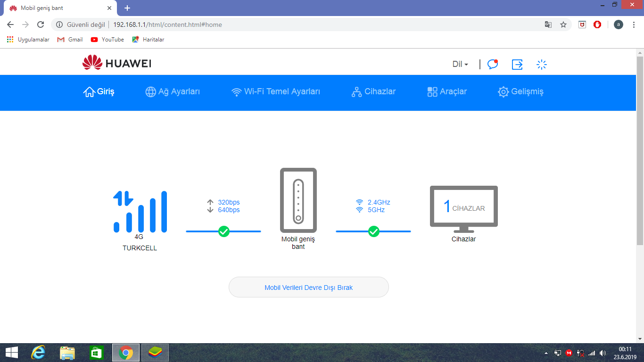This screenshot has height=362, width=644.
Task: Open the Gmail bookmark
Action: click(70, 40)
